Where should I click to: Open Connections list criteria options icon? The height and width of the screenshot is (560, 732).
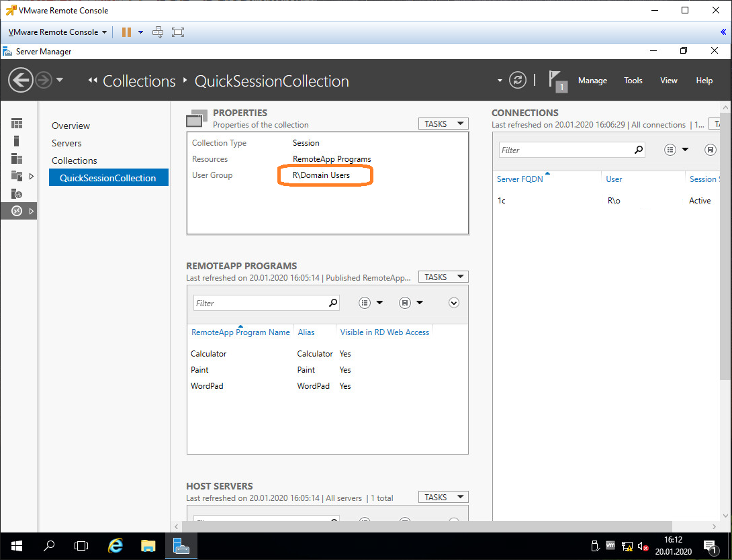click(670, 150)
